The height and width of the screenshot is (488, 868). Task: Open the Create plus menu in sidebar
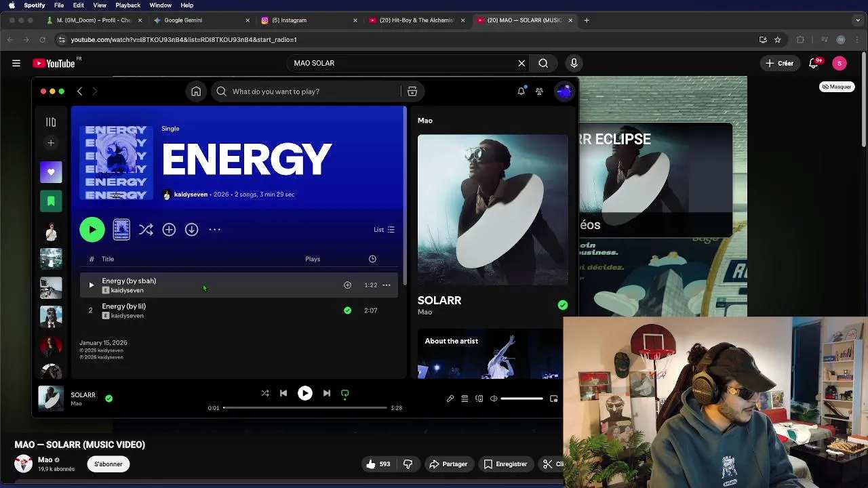tap(51, 143)
